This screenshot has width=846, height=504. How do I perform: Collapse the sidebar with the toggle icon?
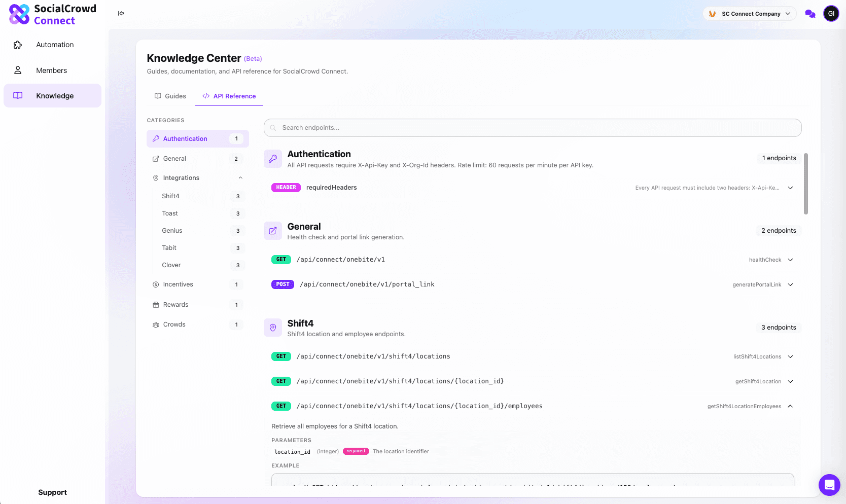click(121, 13)
